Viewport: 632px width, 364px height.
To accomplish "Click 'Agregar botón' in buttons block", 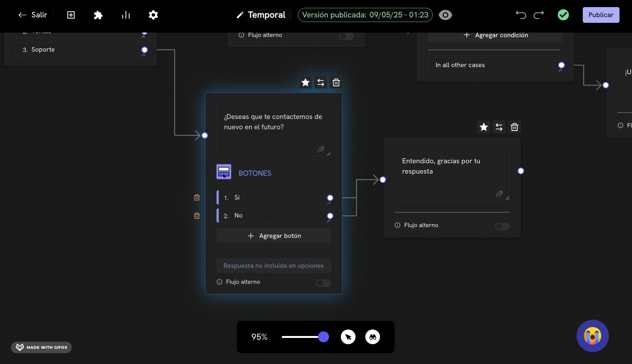I will click(x=274, y=236).
